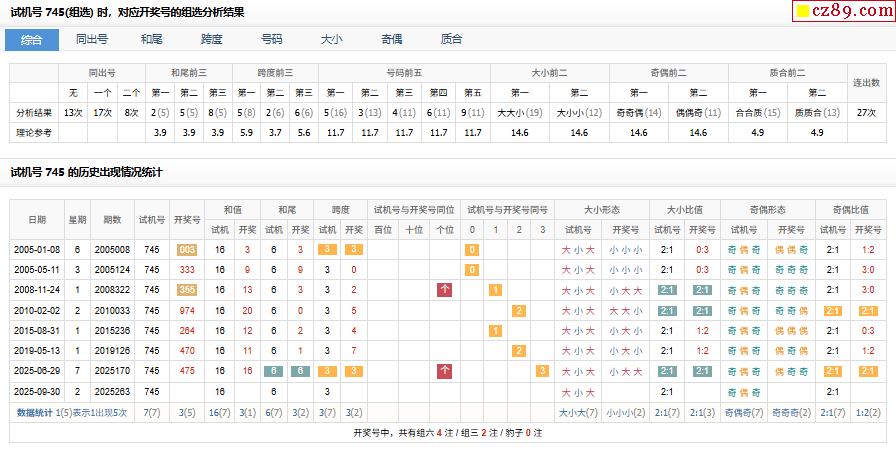
Task: Click the orange 3 badge in the 2025170 row
Action: click(x=542, y=371)
